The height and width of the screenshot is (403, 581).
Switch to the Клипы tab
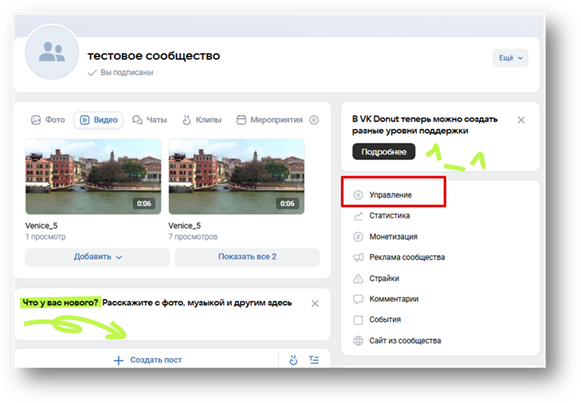click(x=202, y=120)
